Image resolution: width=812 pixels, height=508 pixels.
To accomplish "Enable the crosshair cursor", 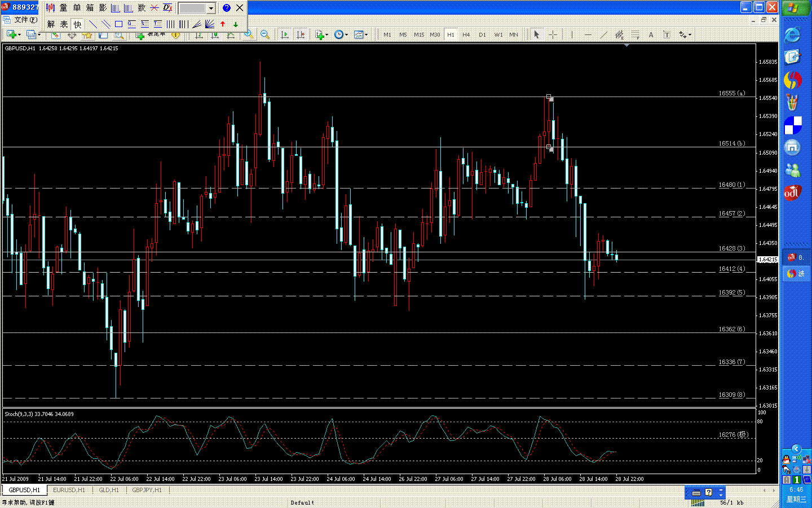I will point(553,35).
